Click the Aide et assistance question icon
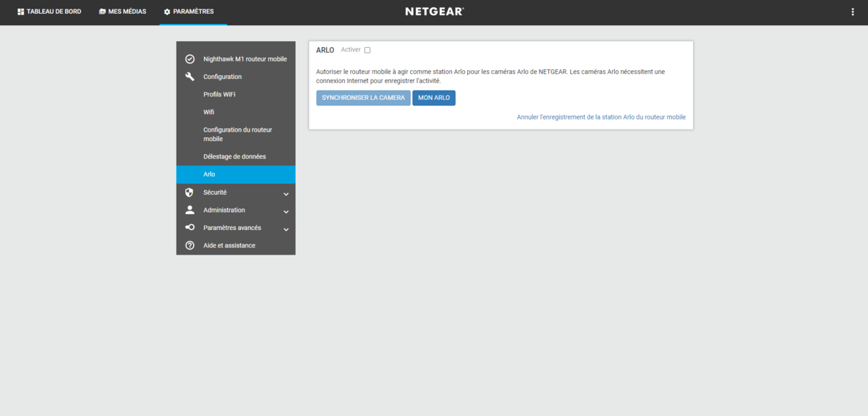 190,245
